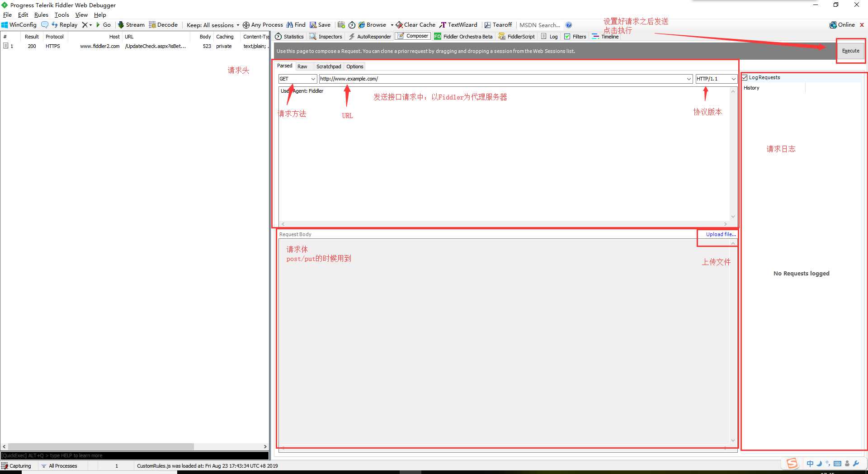Image resolution: width=868 pixels, height=474 pixels.
Task: Click the Online status indicator
Action: pos(842,25)
